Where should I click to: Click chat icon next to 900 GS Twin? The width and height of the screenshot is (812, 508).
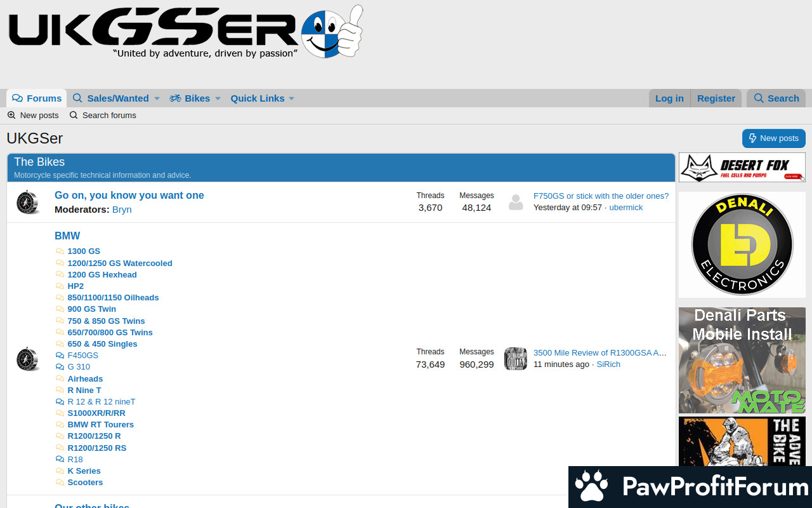(60, 309)
